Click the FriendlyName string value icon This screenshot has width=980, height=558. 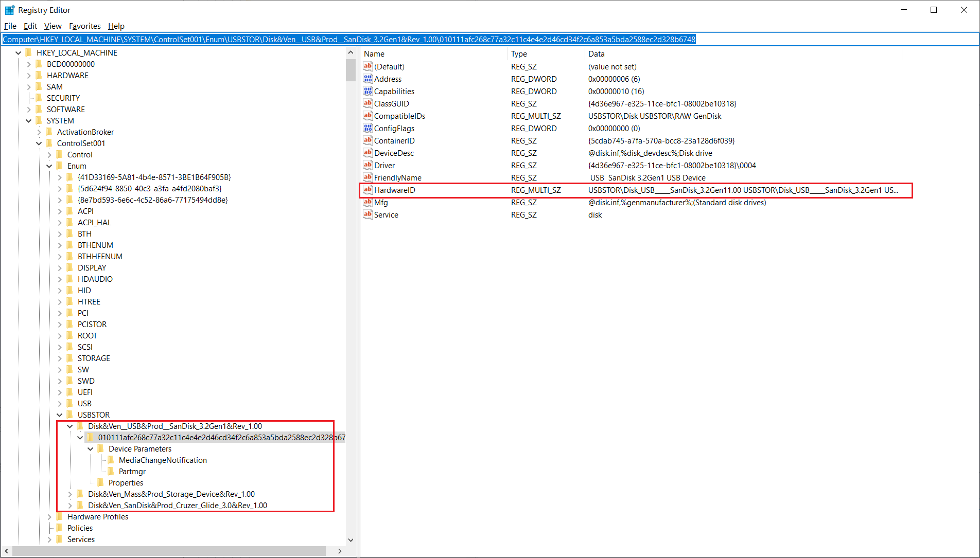[x=367, y=177]
